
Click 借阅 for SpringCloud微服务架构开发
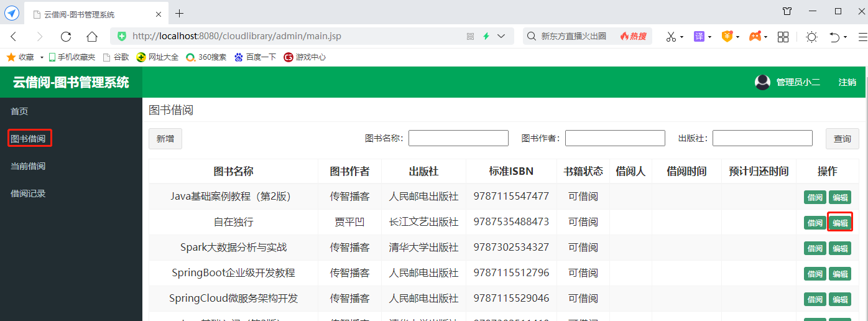point(815,299)
